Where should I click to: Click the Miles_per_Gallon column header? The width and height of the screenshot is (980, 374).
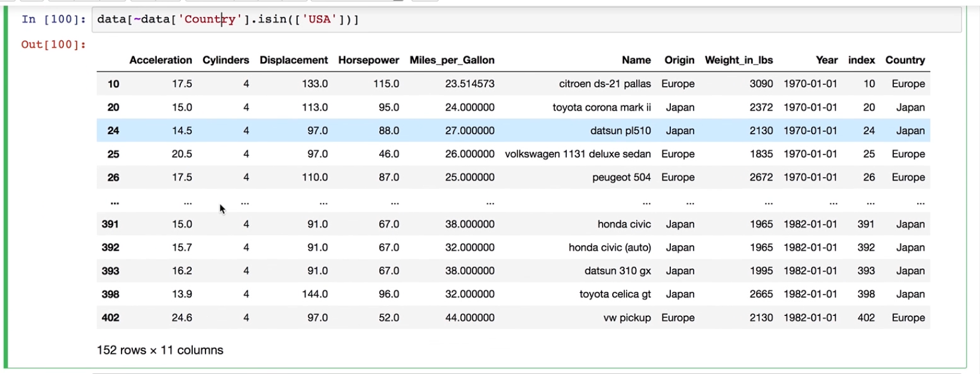pos(452,60)
